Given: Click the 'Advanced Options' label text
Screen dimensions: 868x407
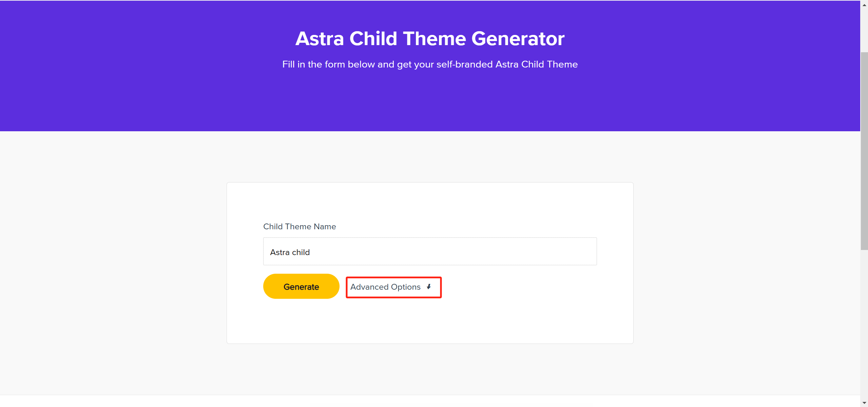Looking at the screenshot, I should [x=385, y=287].
